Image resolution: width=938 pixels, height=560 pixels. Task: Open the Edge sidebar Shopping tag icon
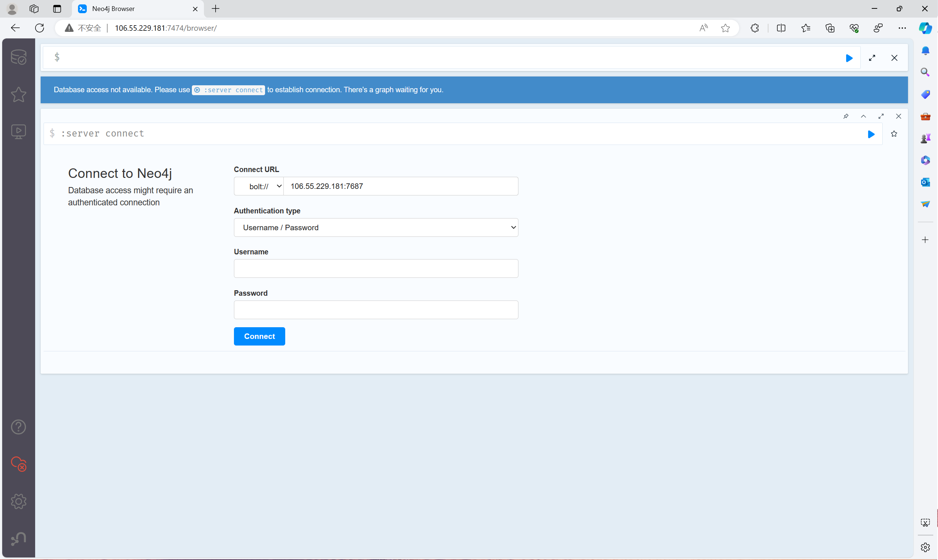tap(925, 94)
